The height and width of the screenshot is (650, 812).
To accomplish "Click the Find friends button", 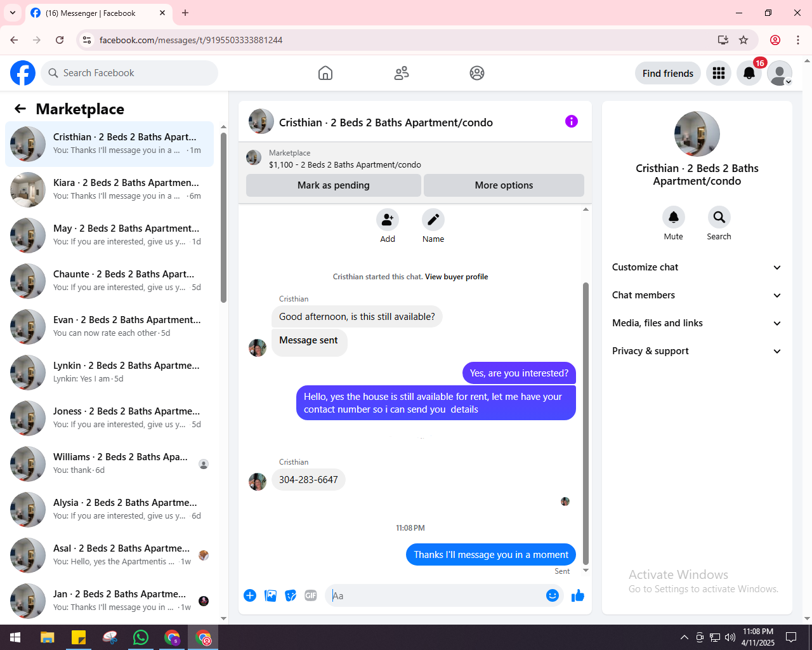I will click(x=668, y=73).
